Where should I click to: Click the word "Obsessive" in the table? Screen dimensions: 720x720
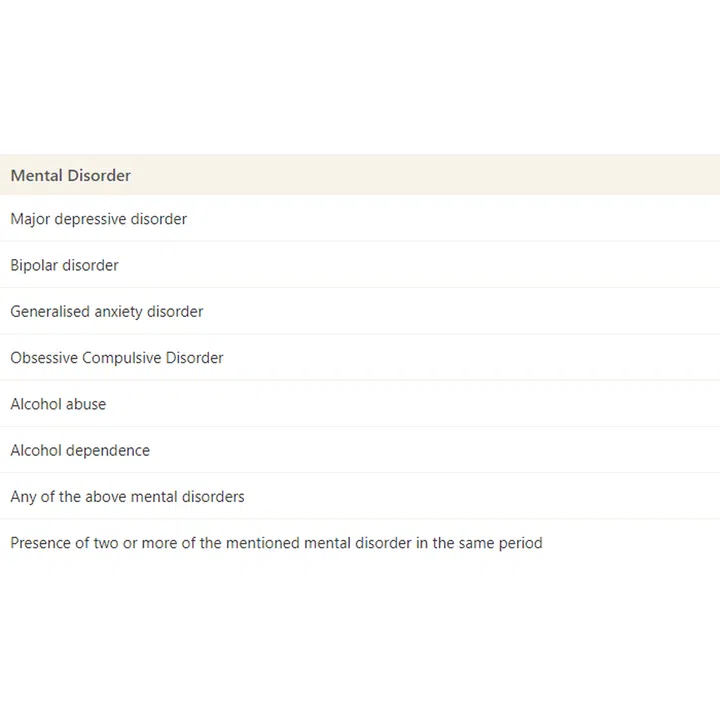pos(44,358)
